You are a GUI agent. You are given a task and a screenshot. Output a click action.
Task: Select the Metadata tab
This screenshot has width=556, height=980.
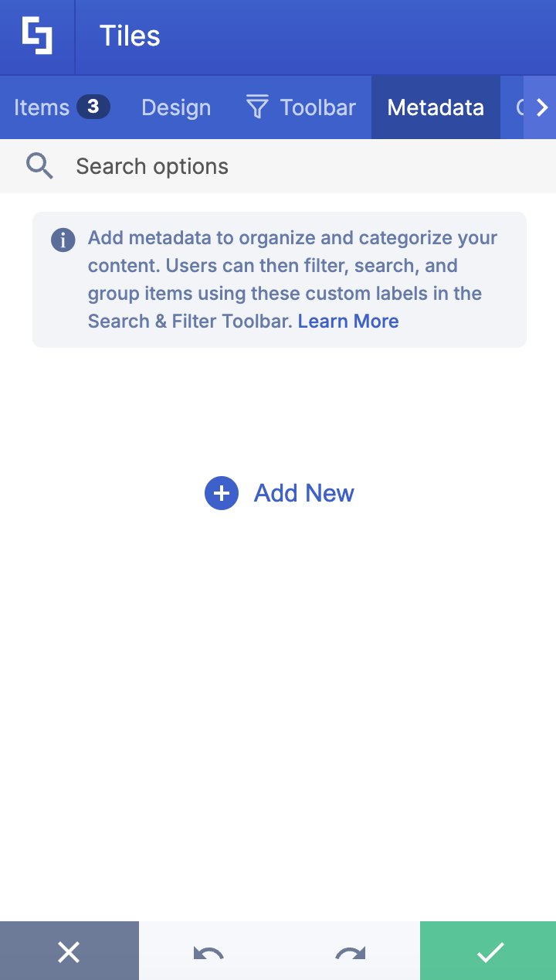pos(436,107)
